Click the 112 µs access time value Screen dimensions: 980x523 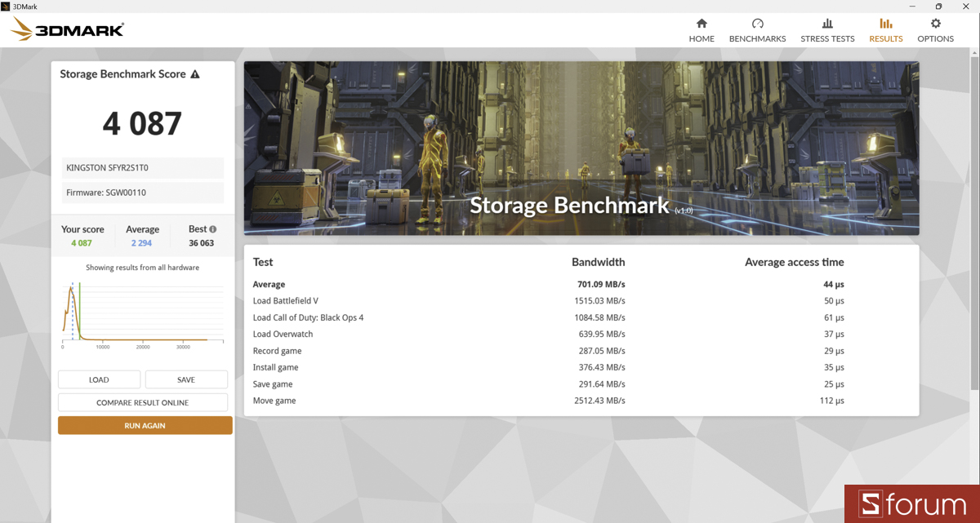tap(834, 401)
